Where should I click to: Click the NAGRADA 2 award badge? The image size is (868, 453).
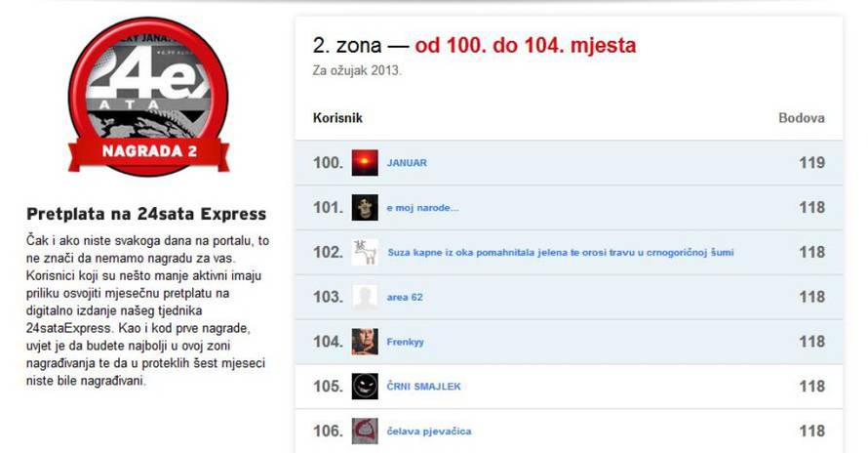coord(148,97)
